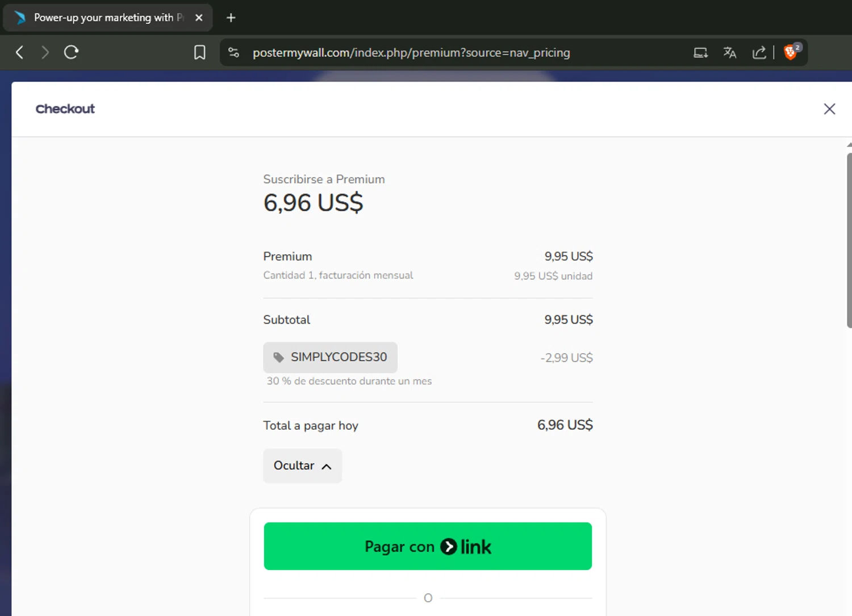Click the tag icon on the promo chip
Screen dimensions: 852x616
(278, 358)
